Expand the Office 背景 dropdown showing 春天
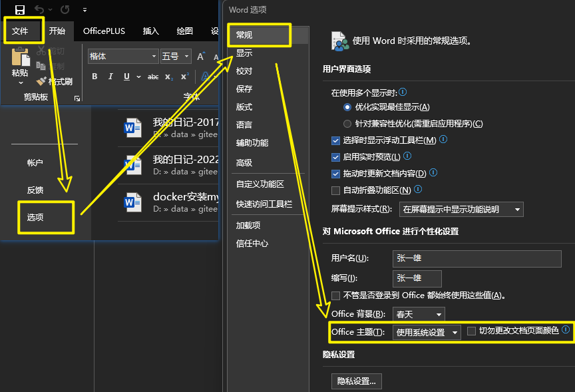Image resolution: width=575 pixels, height=392 pixels. 418,314
